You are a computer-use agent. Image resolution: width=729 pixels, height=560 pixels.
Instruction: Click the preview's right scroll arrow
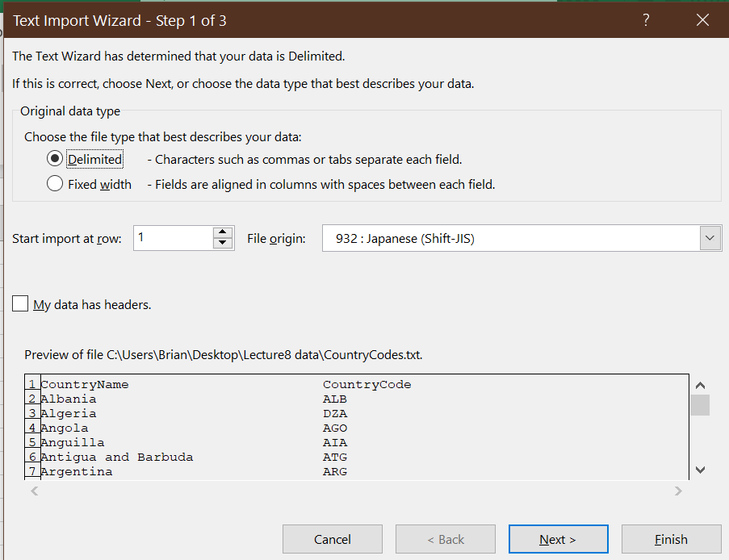[678, 491]
